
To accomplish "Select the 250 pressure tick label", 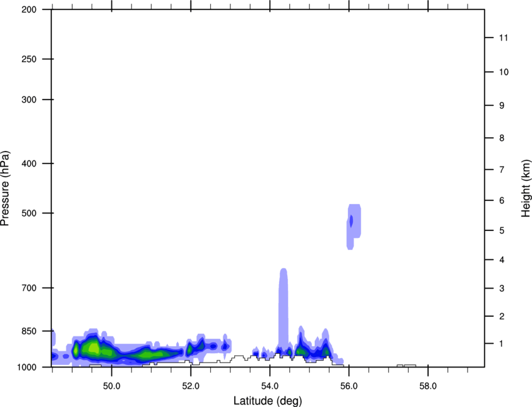I will click(29, 59).
